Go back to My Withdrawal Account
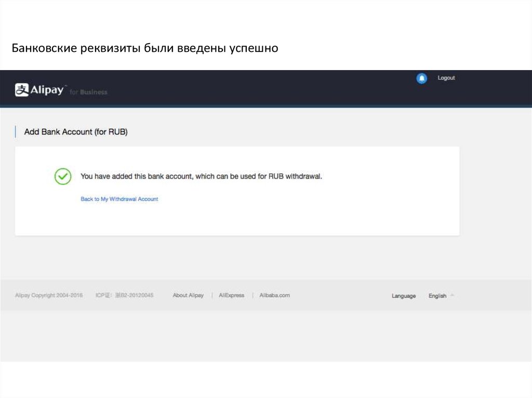532x398 pixels. tap(119, 199)
